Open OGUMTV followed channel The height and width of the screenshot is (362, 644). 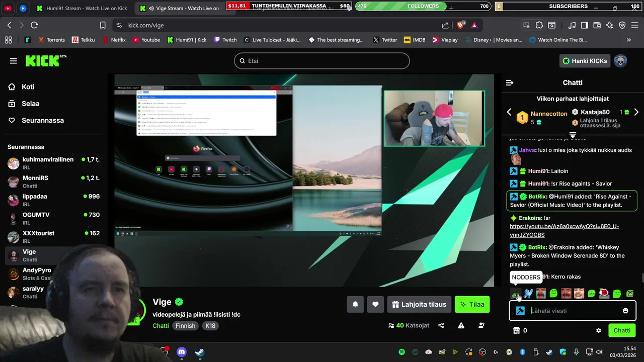click(53, 218)
